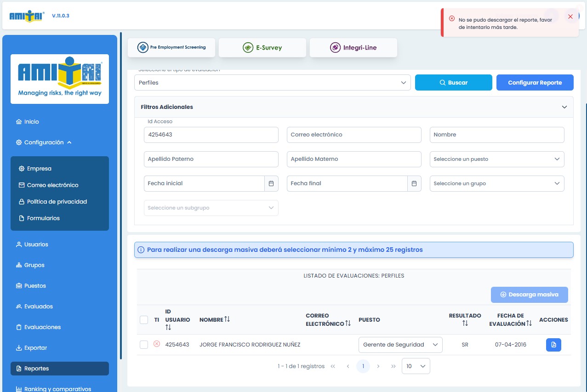Click the red status icon in TI column
The image size is (587, 392).
tap(157, 344)
